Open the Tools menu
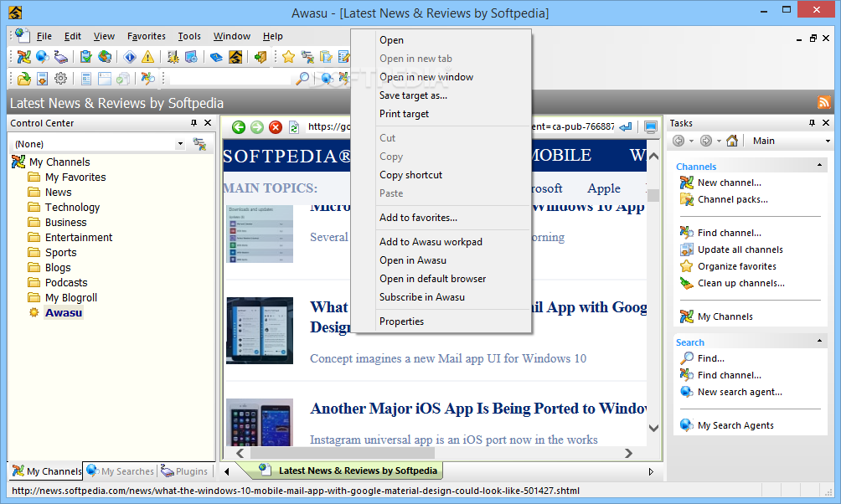841x504 pixels. (x=189, y=36)
